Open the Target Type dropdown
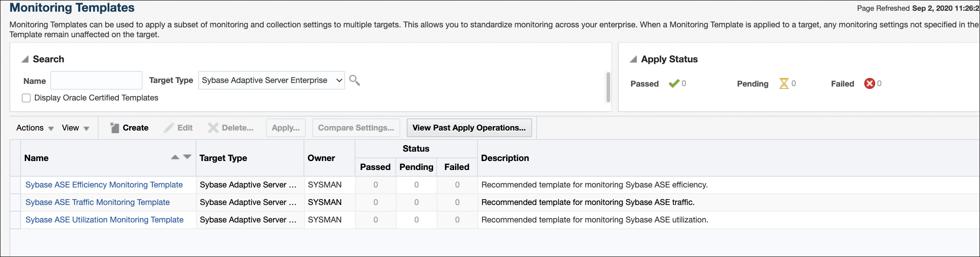 (x=272, y=80)
